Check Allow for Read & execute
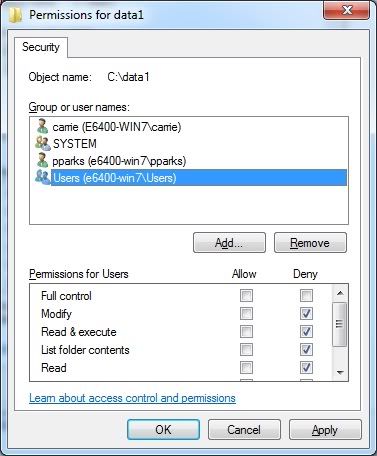Viewport: 377px width, 456px height. tap(246, 332)
